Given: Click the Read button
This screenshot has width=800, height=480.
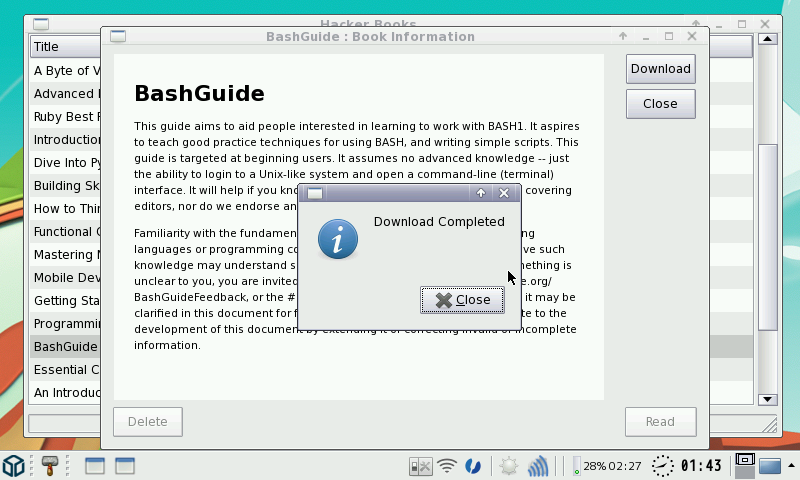Looking at the screenshot, I should pos(660,422).
